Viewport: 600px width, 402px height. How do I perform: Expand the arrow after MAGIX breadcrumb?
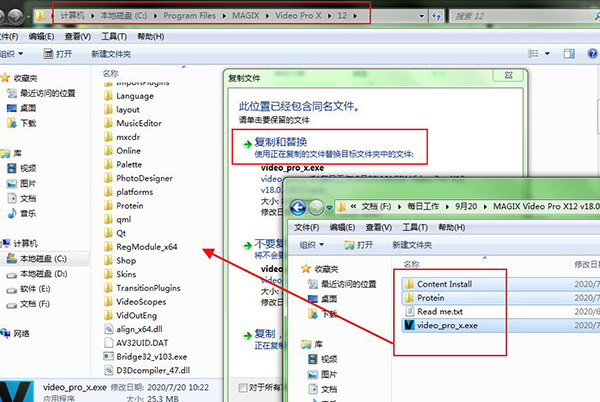coord(267,16)
